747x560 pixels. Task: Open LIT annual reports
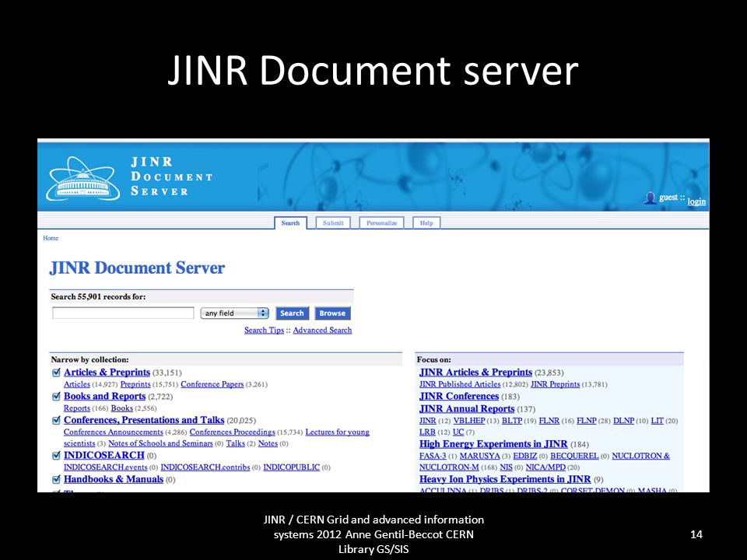(657, 421)
